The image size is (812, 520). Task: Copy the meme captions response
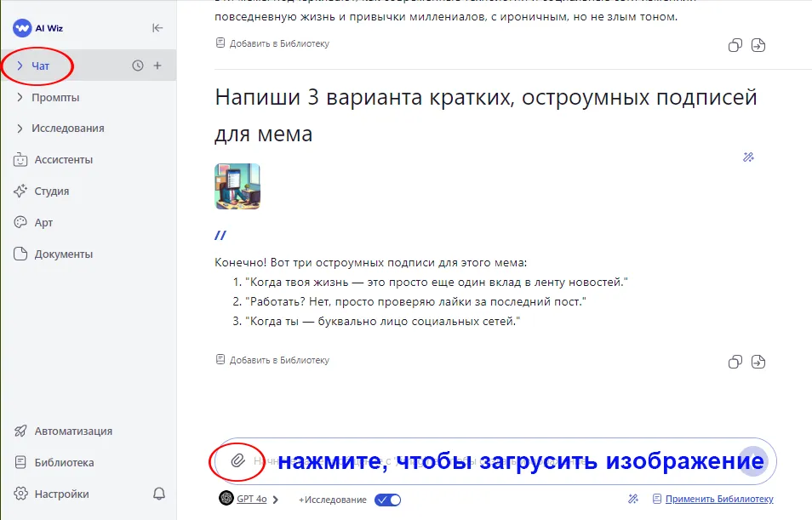[735, 362]
